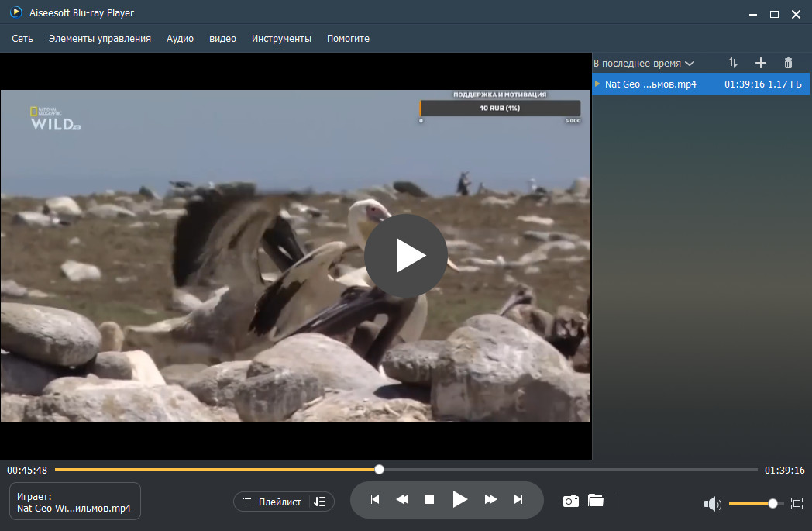Open playlist play-order dropdown icon
812x531 pixels.
(320, 502)
